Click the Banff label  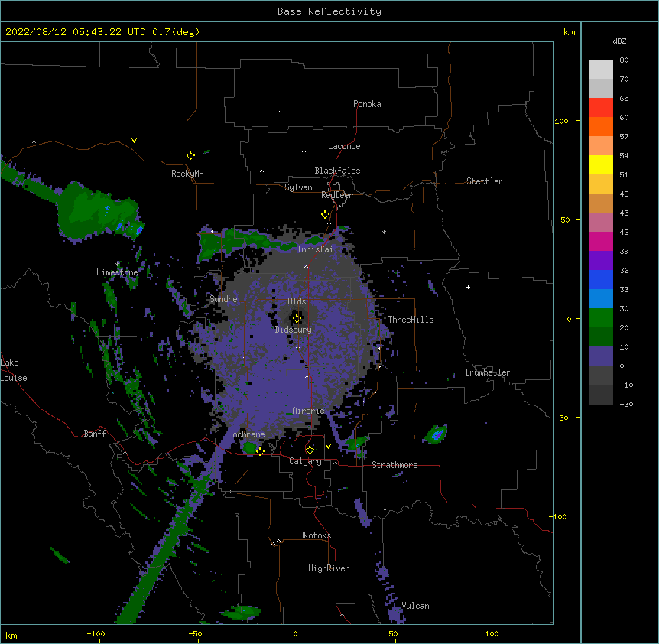coord(95,434)
